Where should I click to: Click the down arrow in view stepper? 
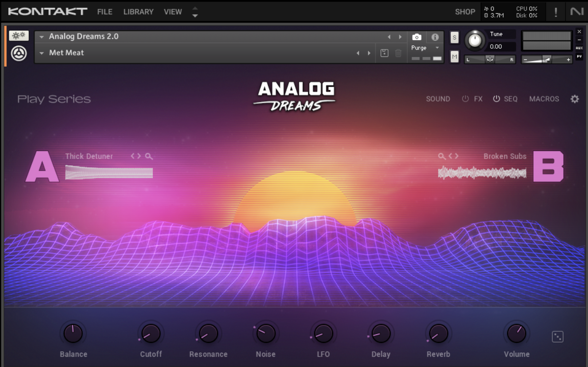(195, 16)
